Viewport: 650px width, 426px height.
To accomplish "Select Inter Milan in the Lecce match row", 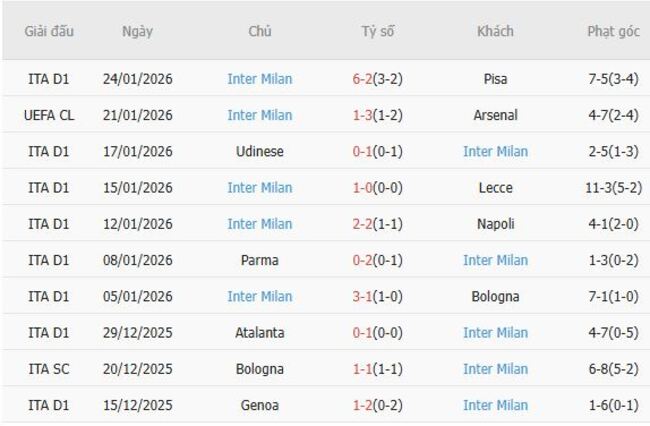I will 260,187.
